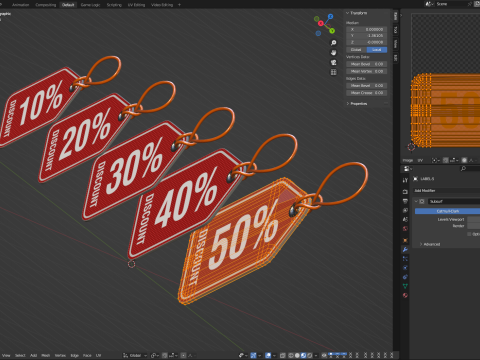The image size is (480, 360).
Task: Open the Active Tool properties tab
Action: coord(405,180)
